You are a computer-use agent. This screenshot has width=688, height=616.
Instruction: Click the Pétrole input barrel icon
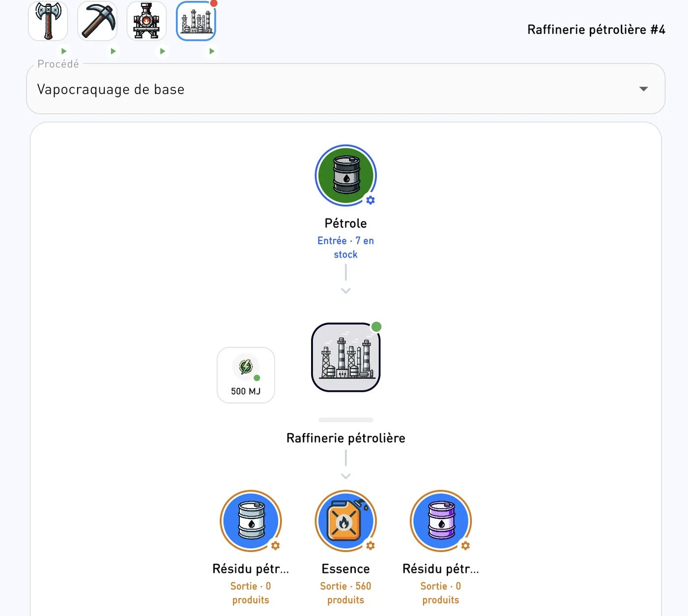click(x=346, y=176)
